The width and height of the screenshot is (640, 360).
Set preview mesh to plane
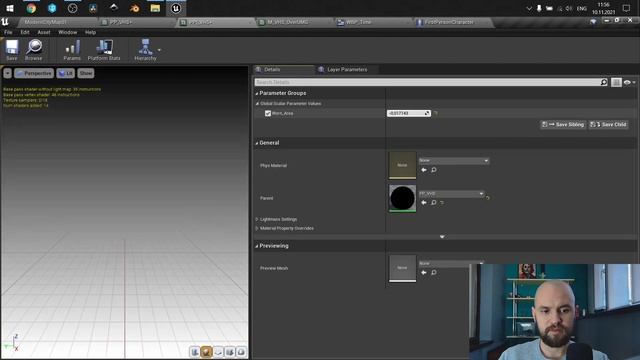[218, 351]
